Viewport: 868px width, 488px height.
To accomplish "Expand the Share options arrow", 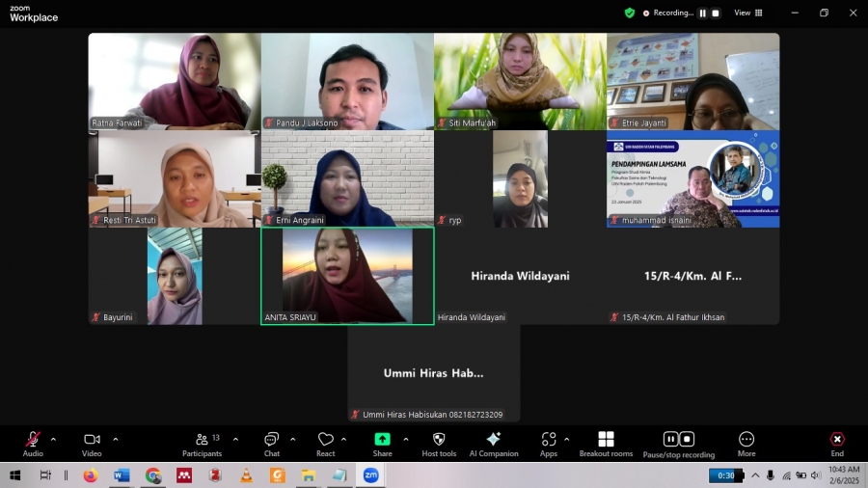I will point(406,440).
